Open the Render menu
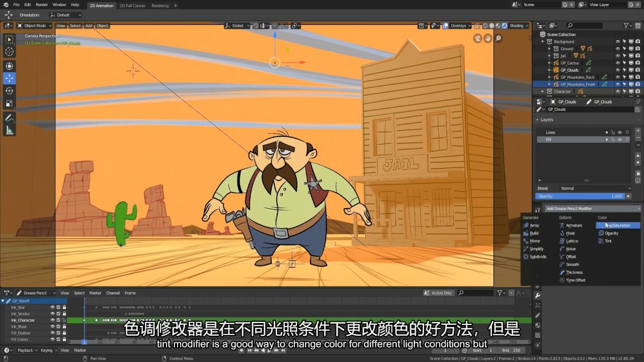644x362 pixels. pos(42,5)
